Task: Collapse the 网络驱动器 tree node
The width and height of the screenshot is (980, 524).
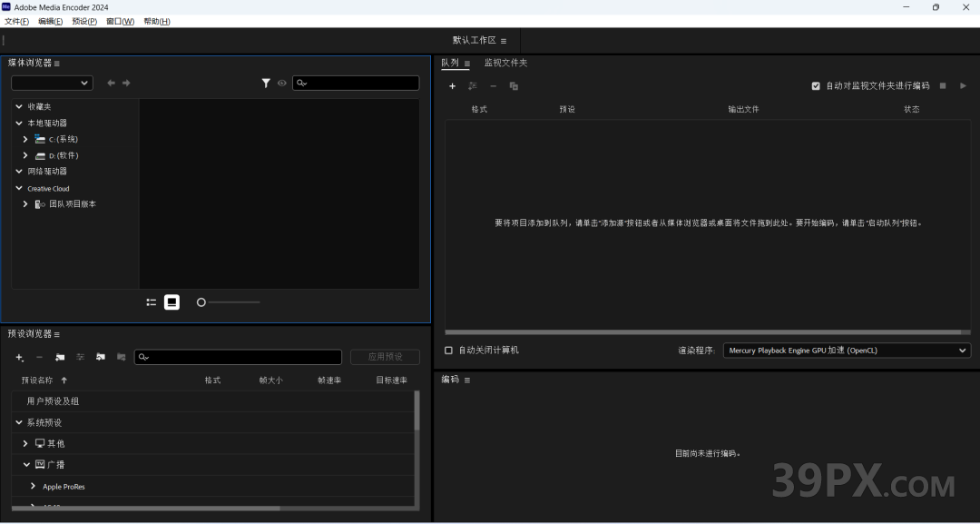Action: [x=19, y=172]
